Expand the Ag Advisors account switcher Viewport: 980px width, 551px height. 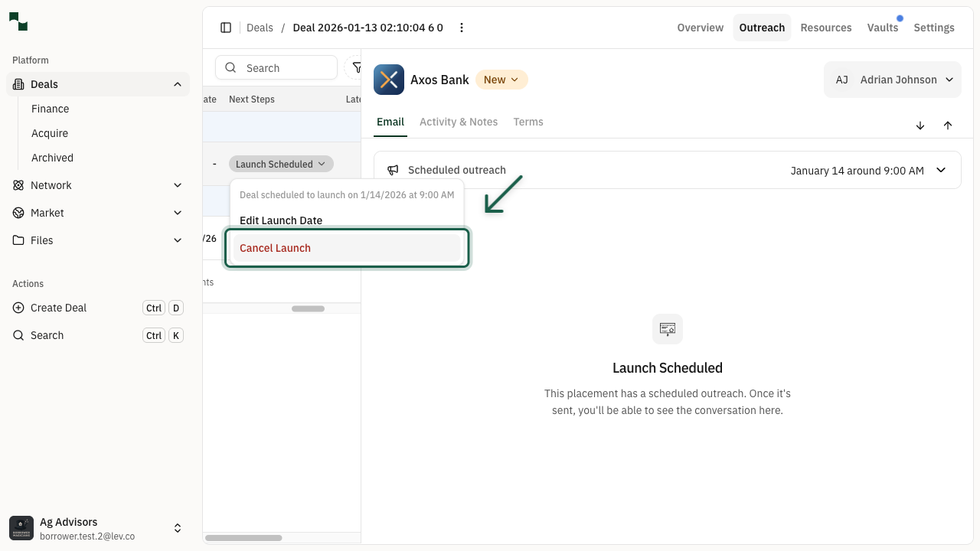(178, 528)
